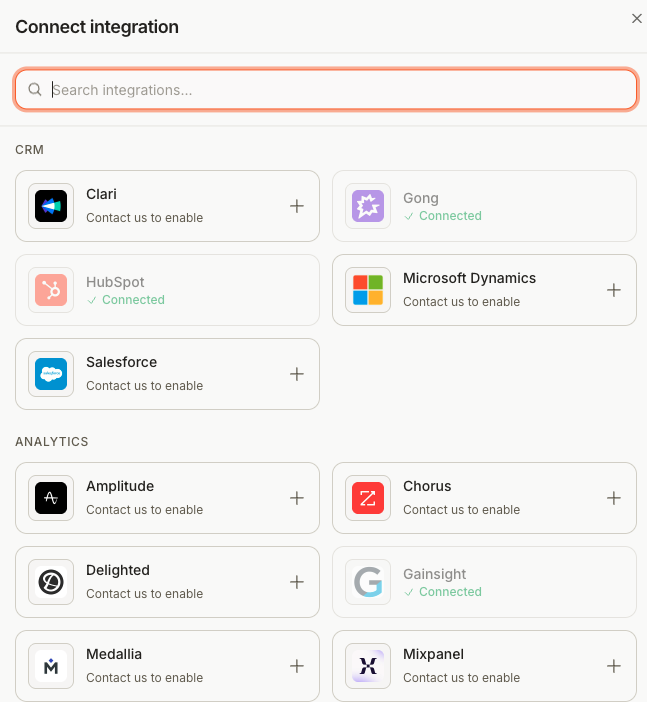Click the Delighted integration name

coord(118,570)
